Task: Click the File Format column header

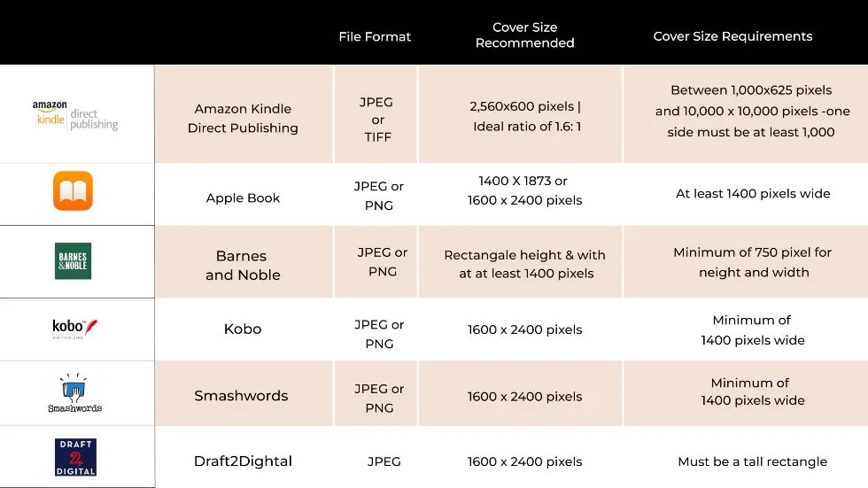Action: pyautogui.click(x=375, y=36)
